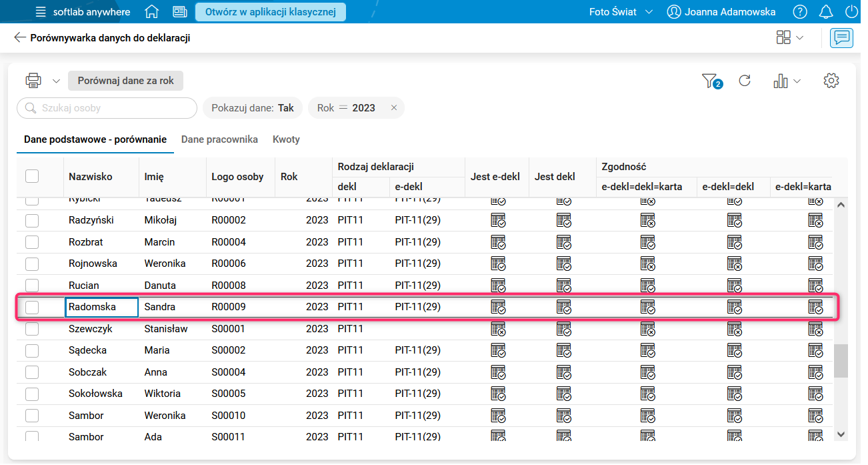This screenshot has width=868, height=465.
Task: Click Jest dekl icon for Rucian
Action: pos(564,286)
